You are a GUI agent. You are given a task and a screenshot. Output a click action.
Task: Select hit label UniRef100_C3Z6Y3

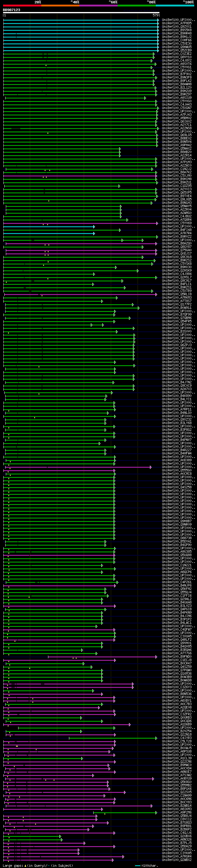177,687
